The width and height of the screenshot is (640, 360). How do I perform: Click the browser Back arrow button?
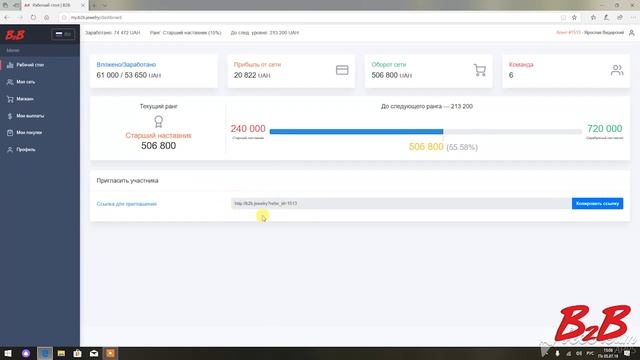click(x=7, y=18)
